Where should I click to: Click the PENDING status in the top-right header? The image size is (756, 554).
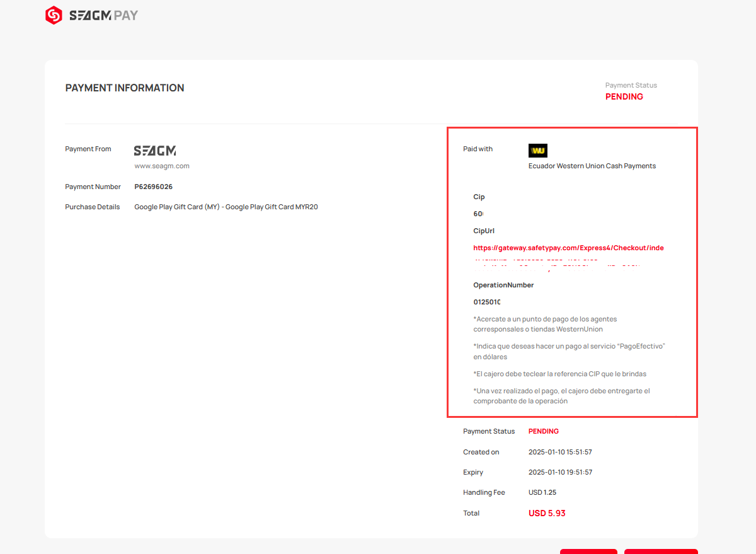pyautogui.click(x=624, y=97)
